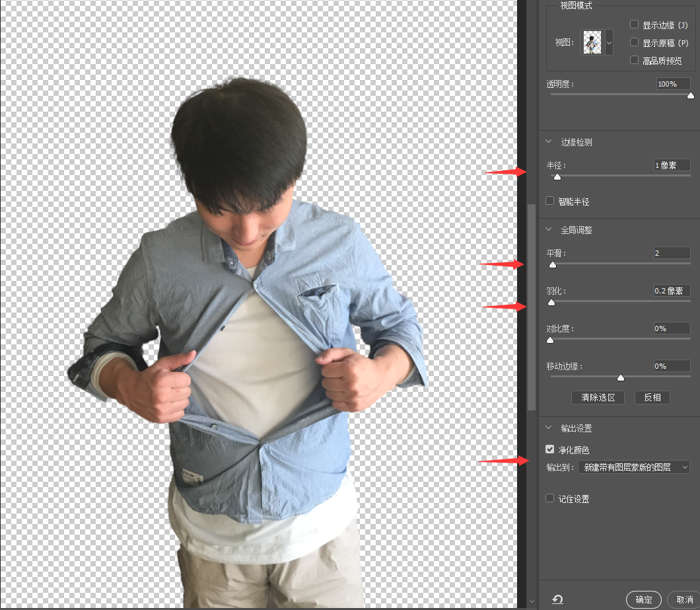700x610 pixels.
Task: Click the 透明度 100% value field
Action: pos(673,84)
